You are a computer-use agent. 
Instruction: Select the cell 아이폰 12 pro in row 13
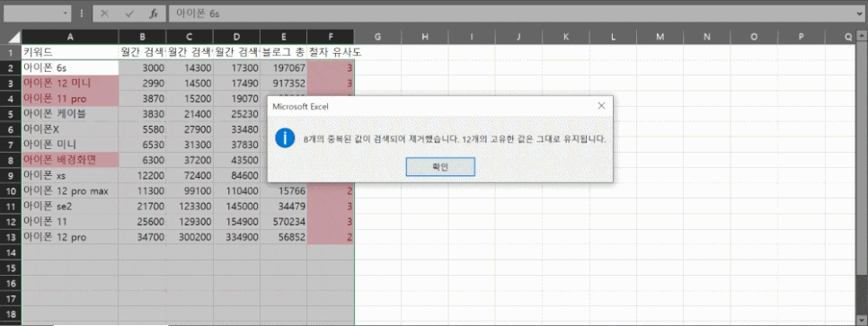tap(70, 237)
